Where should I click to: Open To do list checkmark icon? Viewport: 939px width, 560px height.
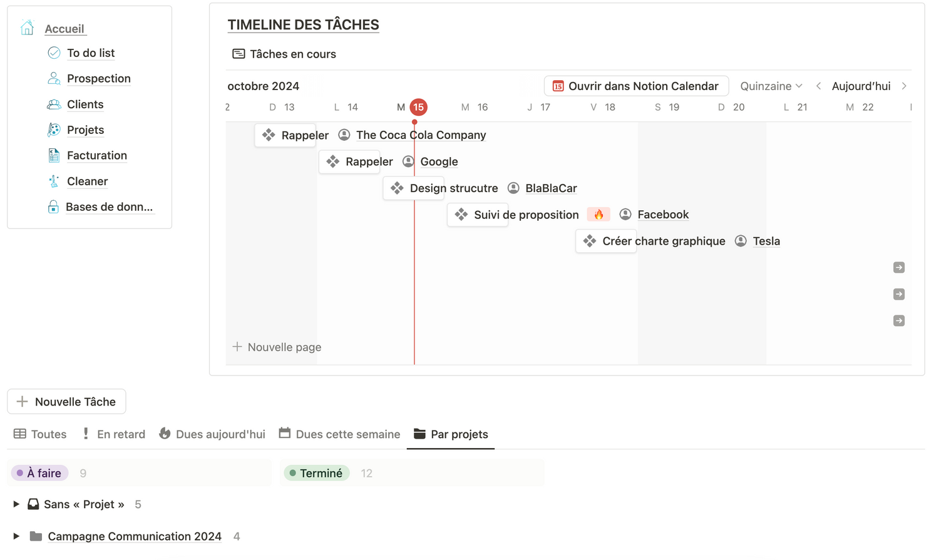[x=54, y=53]
